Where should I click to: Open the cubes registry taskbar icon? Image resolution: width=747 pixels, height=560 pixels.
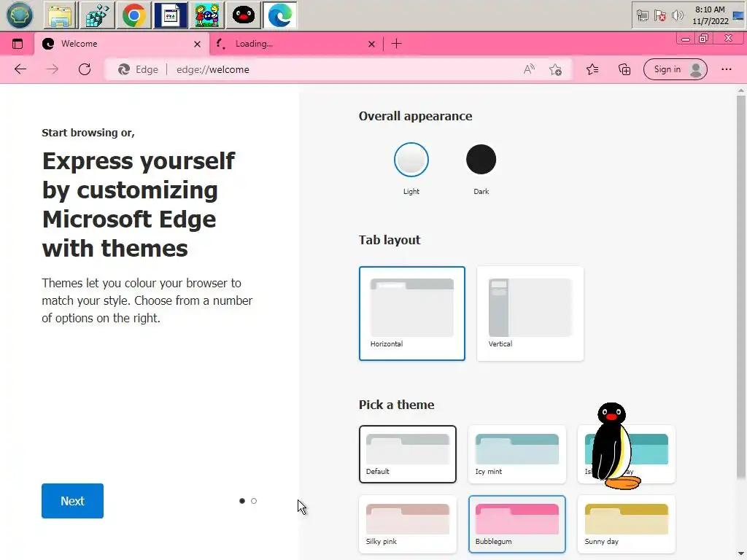tap(97, 15)
